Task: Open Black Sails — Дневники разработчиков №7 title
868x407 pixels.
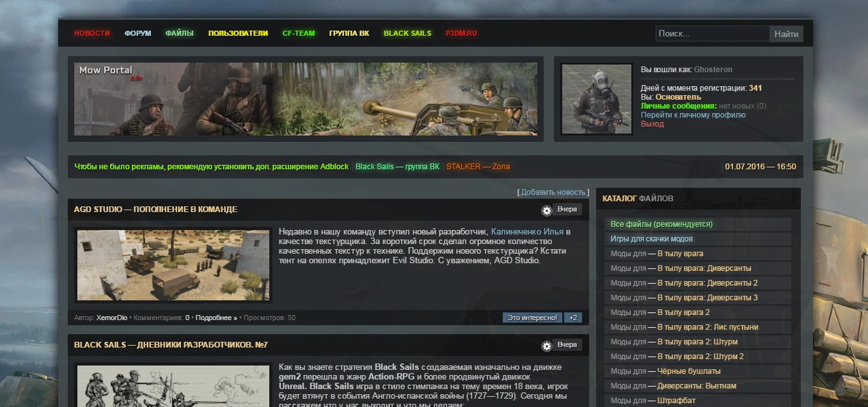Action: pos(171,345)
